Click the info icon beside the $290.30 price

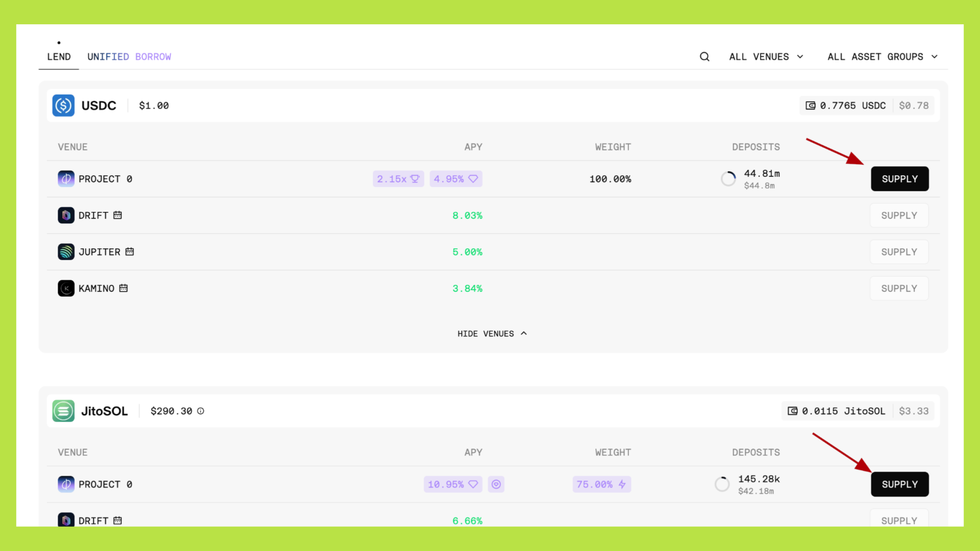point(201,411)
